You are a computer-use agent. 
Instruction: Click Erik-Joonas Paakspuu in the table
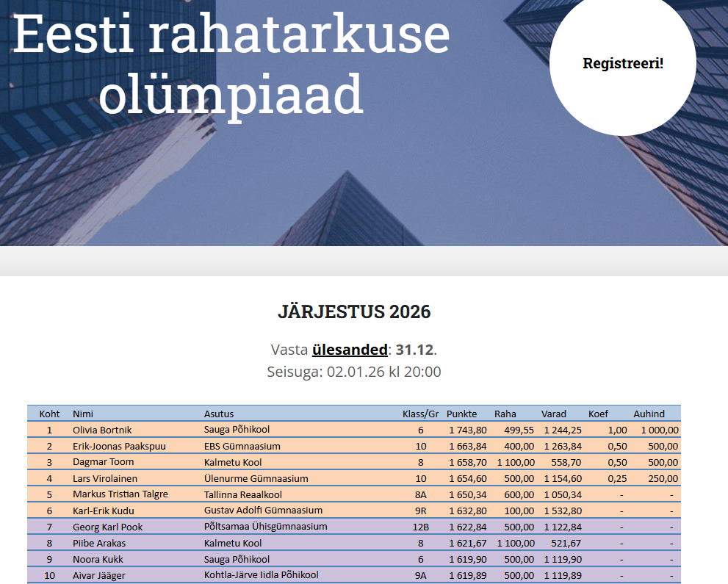(119, 446)
